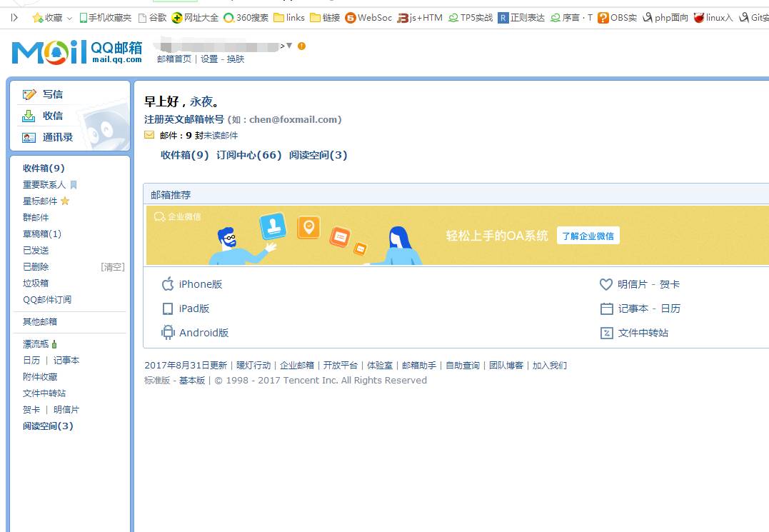
Task: Open 日历 in sidebar
Action: tap(31, 361)
